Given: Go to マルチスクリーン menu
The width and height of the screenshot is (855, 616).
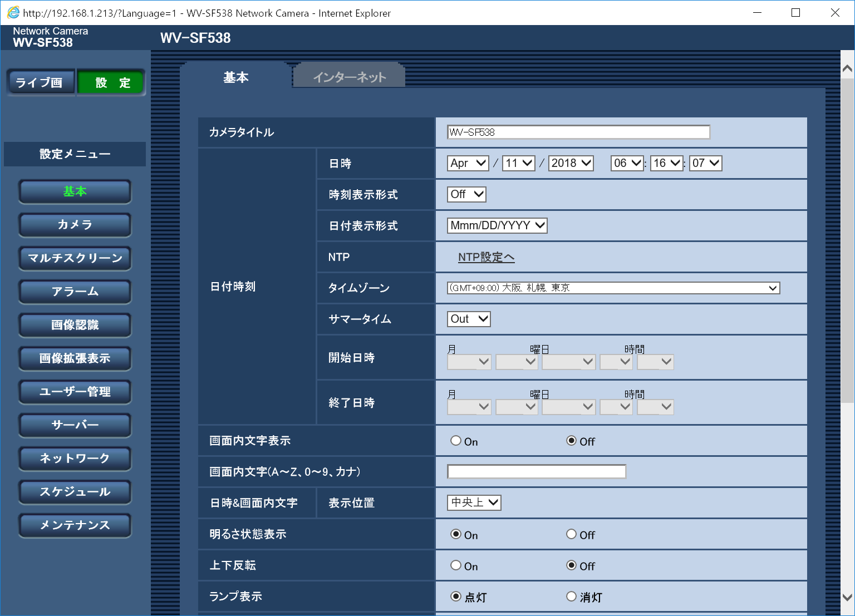Looking at the screenshot, I should pos(75,258).
